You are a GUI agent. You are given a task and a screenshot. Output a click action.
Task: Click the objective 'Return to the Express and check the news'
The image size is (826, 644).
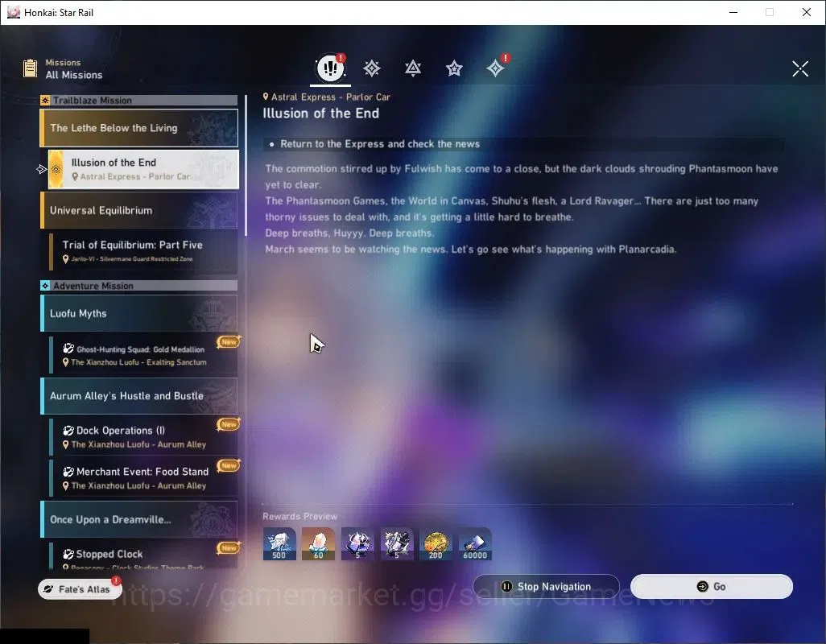point(380,144)
